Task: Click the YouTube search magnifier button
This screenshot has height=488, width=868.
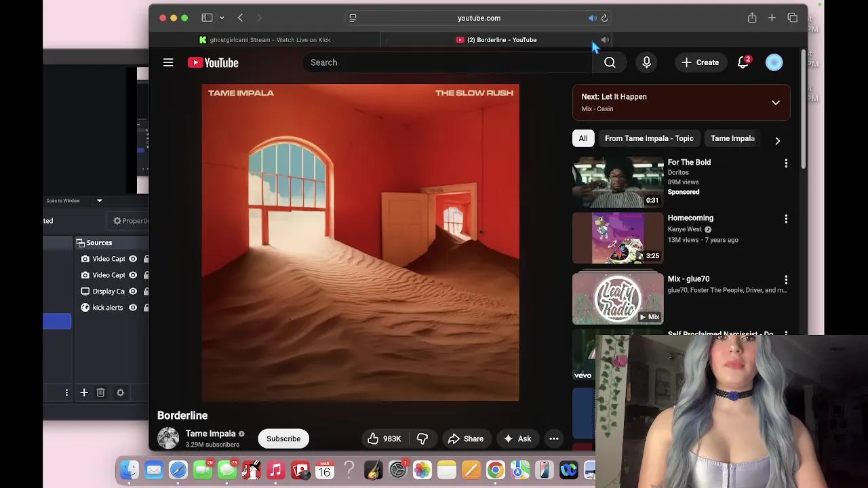Action: [610, 62]
